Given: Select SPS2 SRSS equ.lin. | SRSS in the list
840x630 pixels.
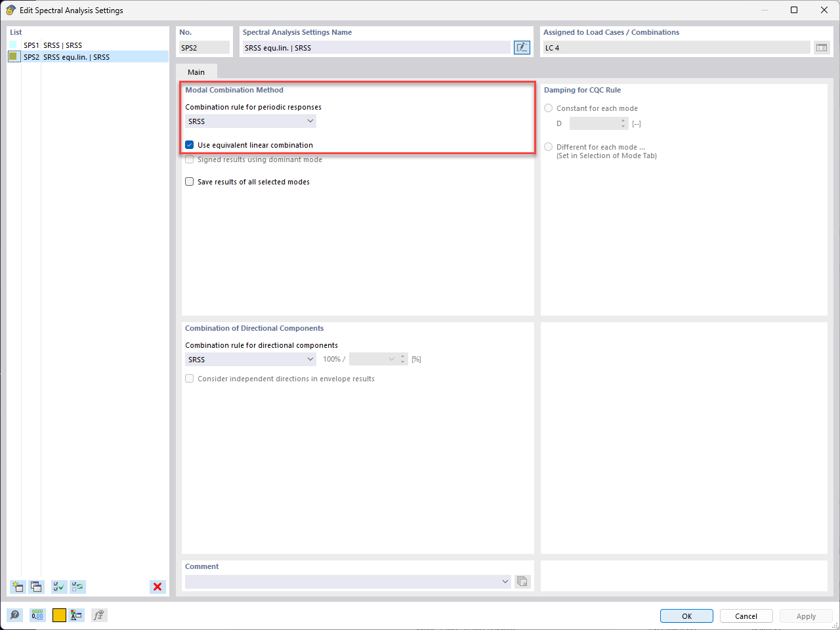Looking at the screenshot, I should [x=88, y=57].
